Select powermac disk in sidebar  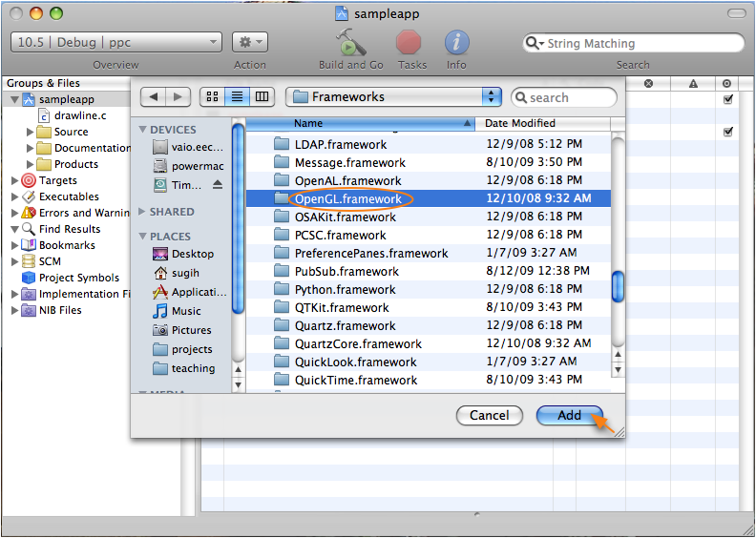188,166
